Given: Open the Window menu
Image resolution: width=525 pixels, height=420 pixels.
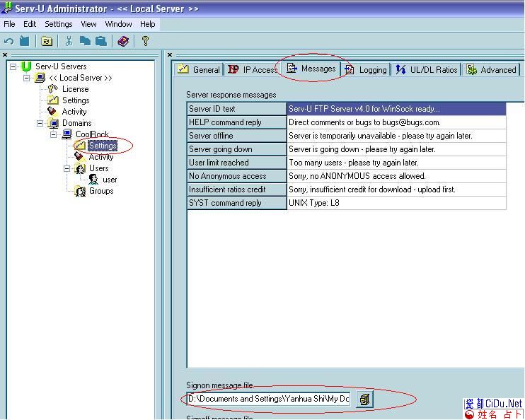Looking at the screenshot, I should [x=118, y=24].
